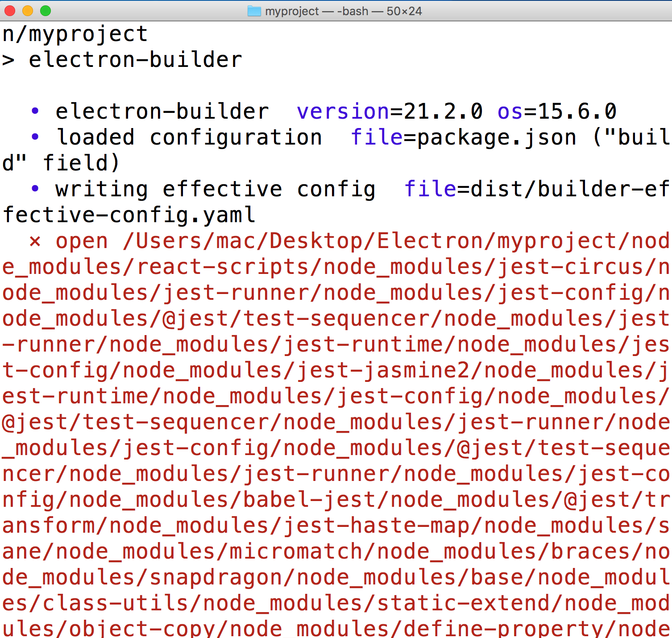
Task: Click the folder icon in title bar
Action: click(x=254, y=11)
